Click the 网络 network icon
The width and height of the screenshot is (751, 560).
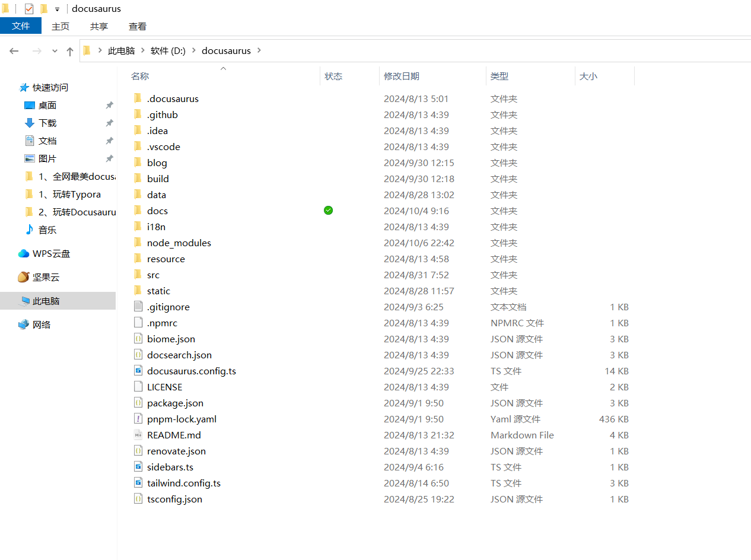24,324
